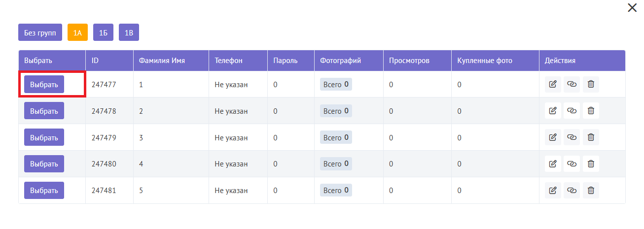Switch to the 1А group tab
The height and width of the screenshot is (229, 644).
click(77, 33)
